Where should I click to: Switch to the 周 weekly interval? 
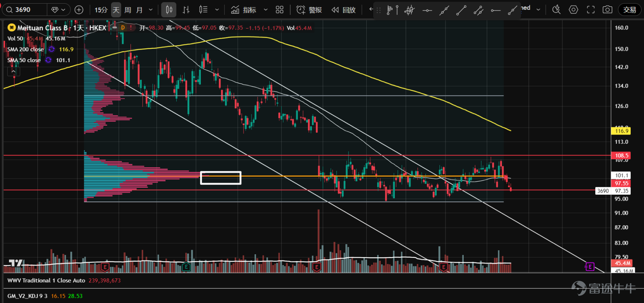[x=128, y=10]
